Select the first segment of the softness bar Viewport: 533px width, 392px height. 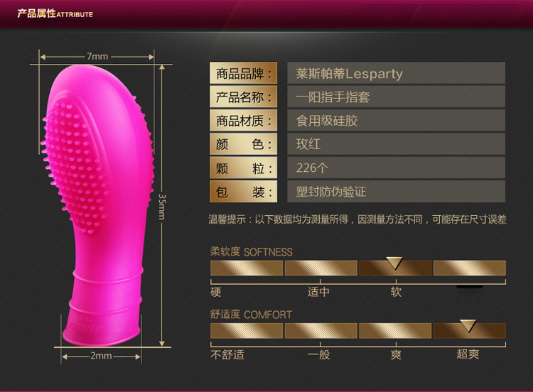[x=246, y=268]
